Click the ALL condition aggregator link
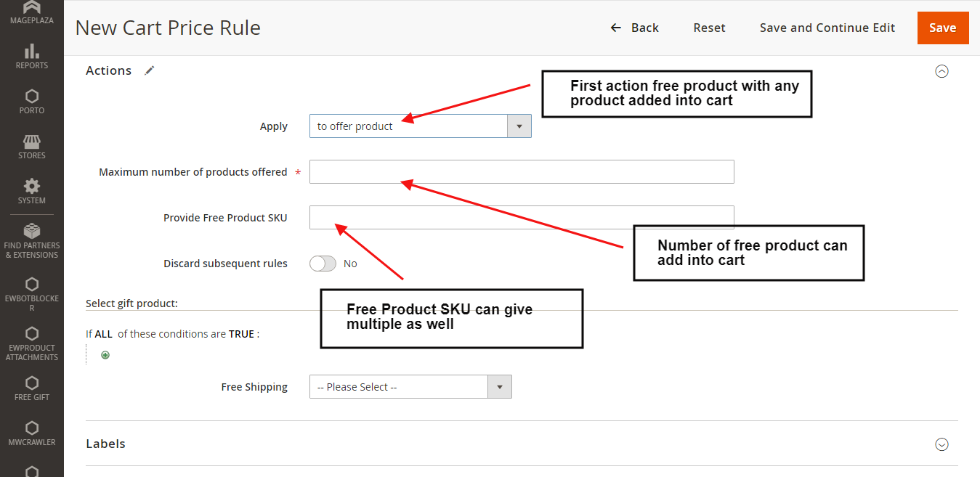This screenshot has width=980, height=477. pyautogui.click(x=103, y=334)
